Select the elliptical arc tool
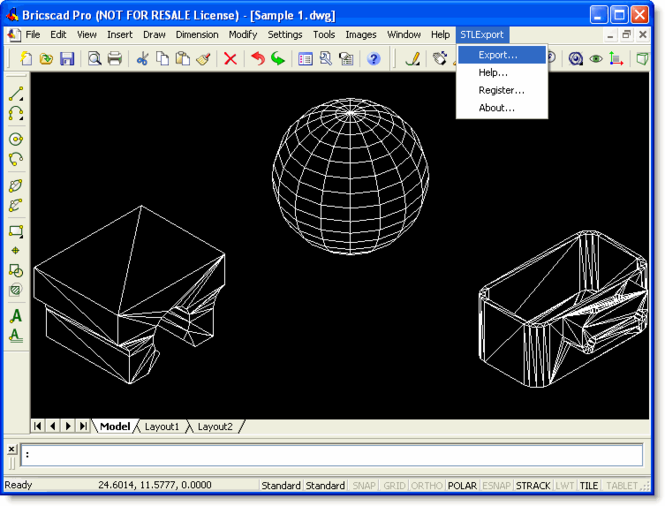This screenshot has width=665, height=506. (x=16, y=205)
